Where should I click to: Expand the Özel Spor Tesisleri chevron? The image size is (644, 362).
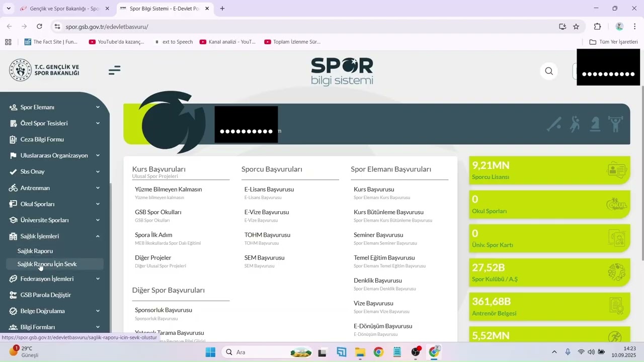(x=98, y=123)
